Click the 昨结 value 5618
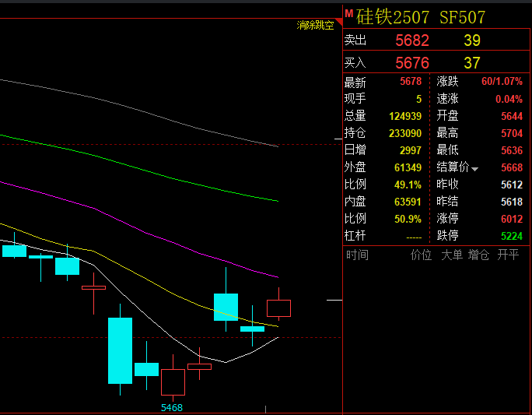This screenshot has width=532, height=415. 512,202
